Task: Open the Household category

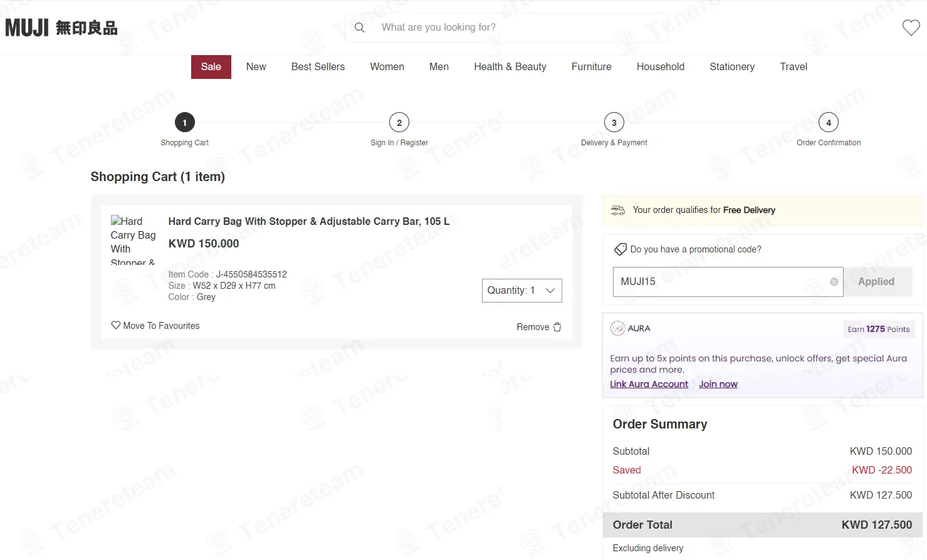Action: tap(661, 67)
